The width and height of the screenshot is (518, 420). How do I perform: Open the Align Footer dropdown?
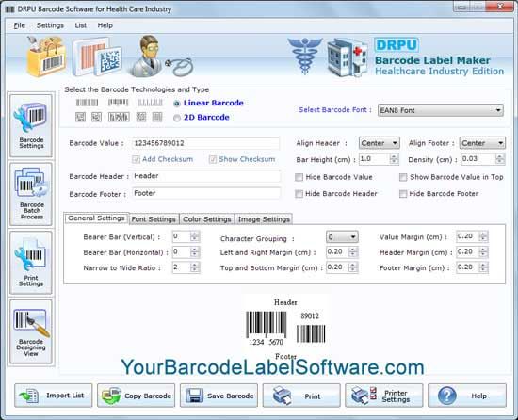[x=482, y=143]
